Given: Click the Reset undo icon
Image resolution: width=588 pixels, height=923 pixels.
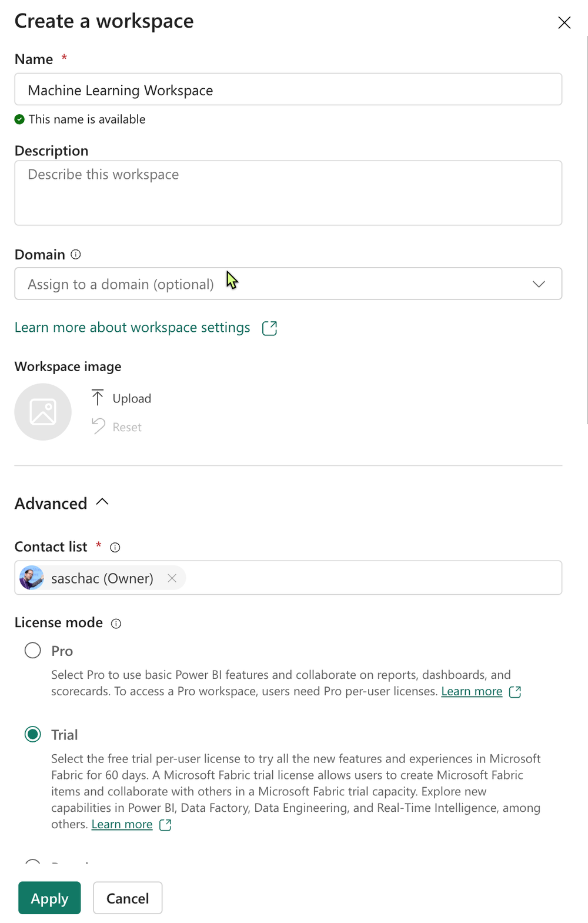Looking at the screenshot, I should tap(98, 426).
